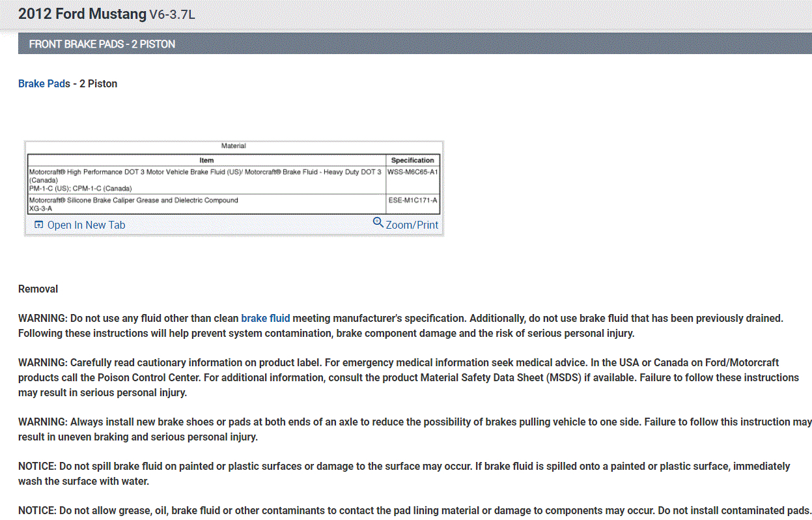Click the Zoom/Print magnifier icon
The height and width of the screenshot is (520, 812).
(x=378, y=223)
